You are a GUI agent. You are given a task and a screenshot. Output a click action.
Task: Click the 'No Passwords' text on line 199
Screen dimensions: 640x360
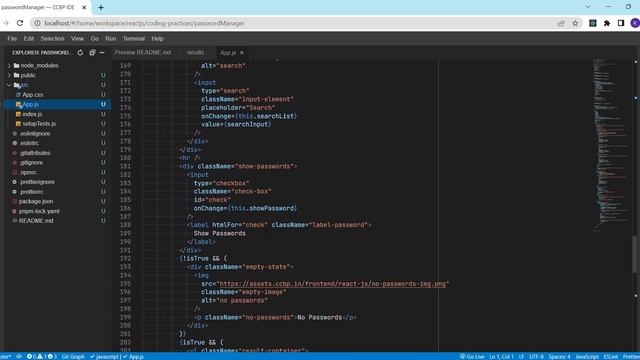point(320,318)
